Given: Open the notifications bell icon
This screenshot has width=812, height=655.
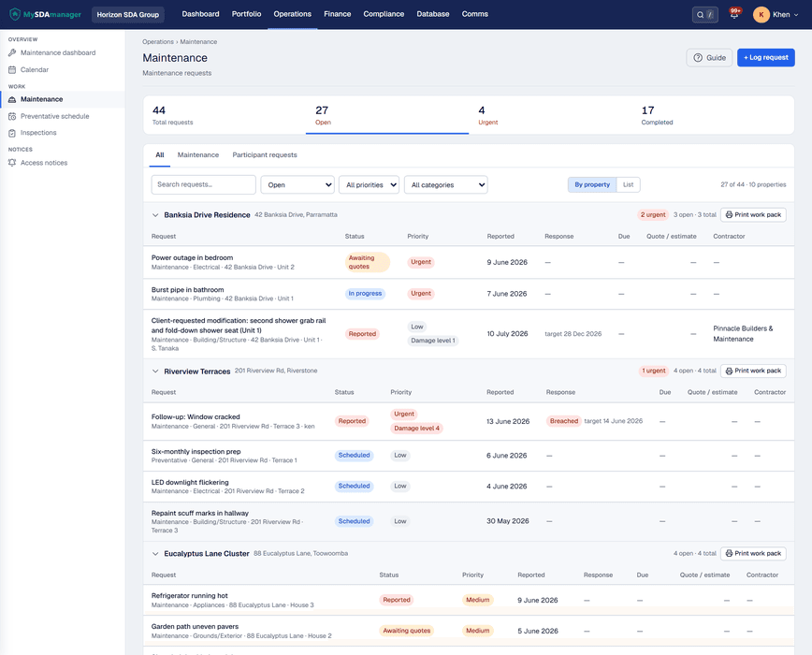Looking at the screenshot, I should click(x=734, y=14).
